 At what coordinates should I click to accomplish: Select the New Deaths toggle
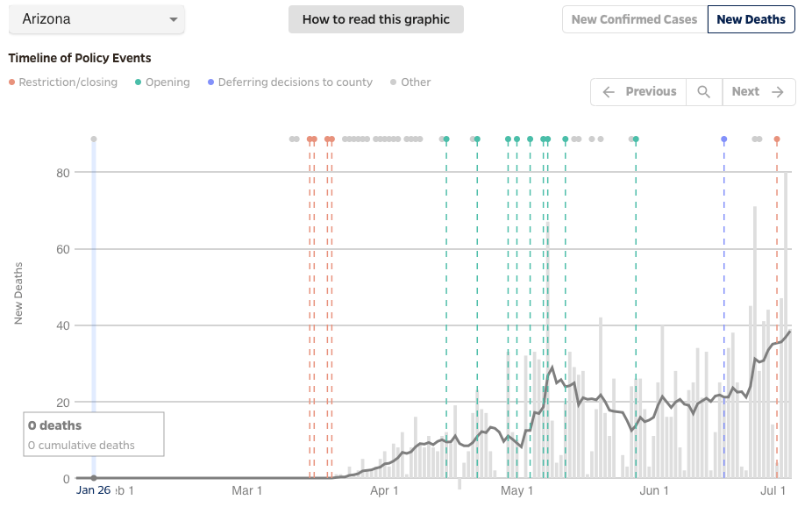[x=751, y=19]
